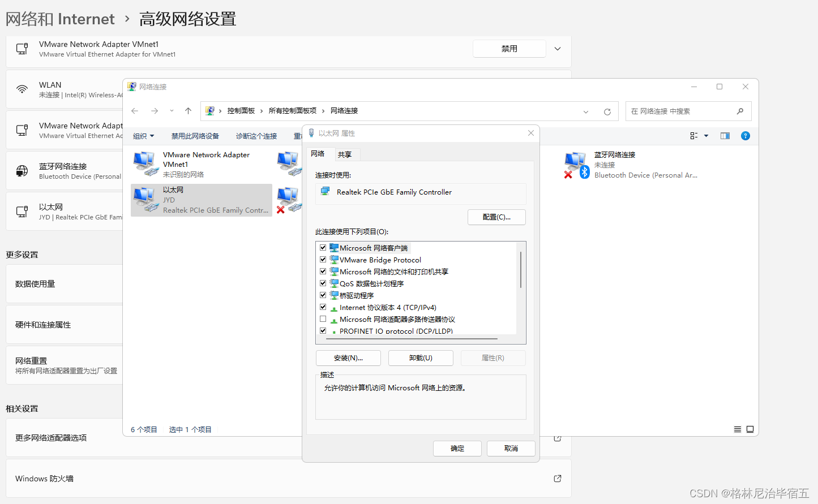Close the 以太网 属性 dialog
This screenshot has width=818, height=504.
point(531,133)
